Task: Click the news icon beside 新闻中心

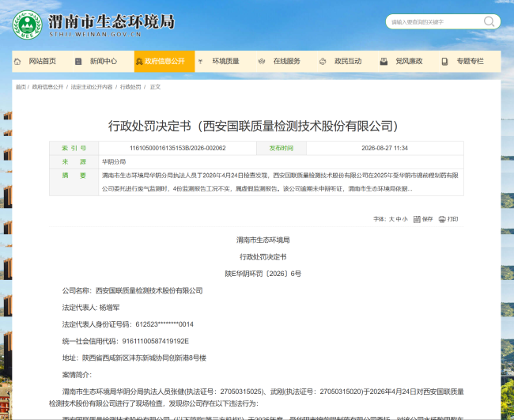Action: (x=78, y=62)
